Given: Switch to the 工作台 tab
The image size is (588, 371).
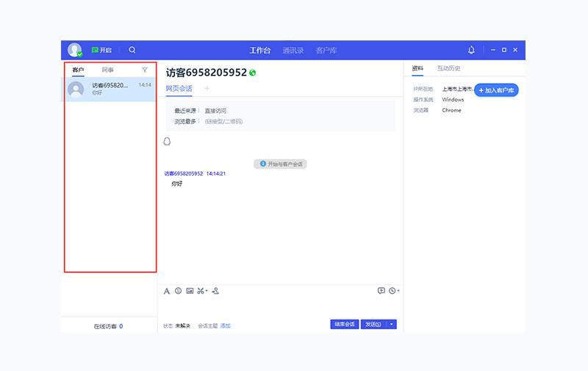Looking at the screenshot, I should (260, 50).
